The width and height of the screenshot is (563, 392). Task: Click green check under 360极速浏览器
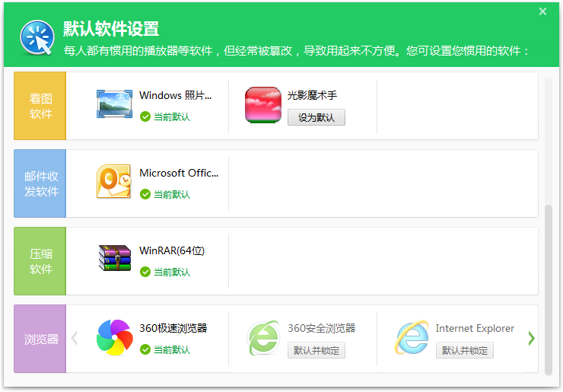pos(145,350)
